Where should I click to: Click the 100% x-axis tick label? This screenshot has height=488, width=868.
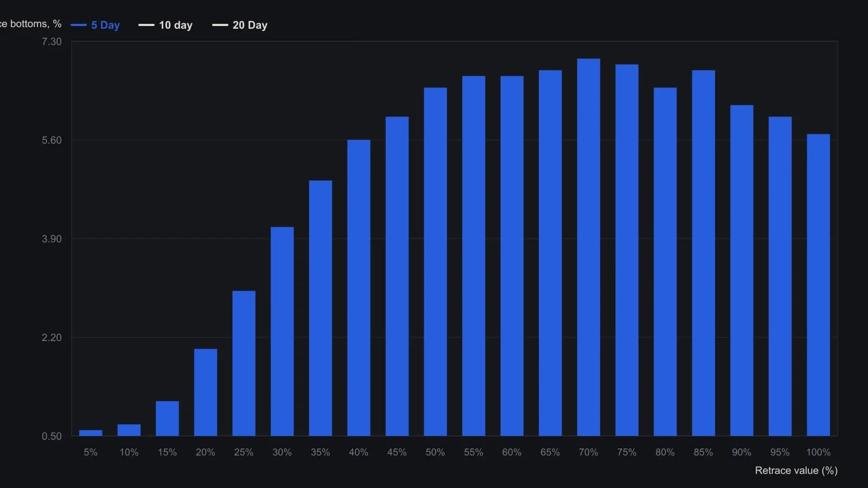818,452
